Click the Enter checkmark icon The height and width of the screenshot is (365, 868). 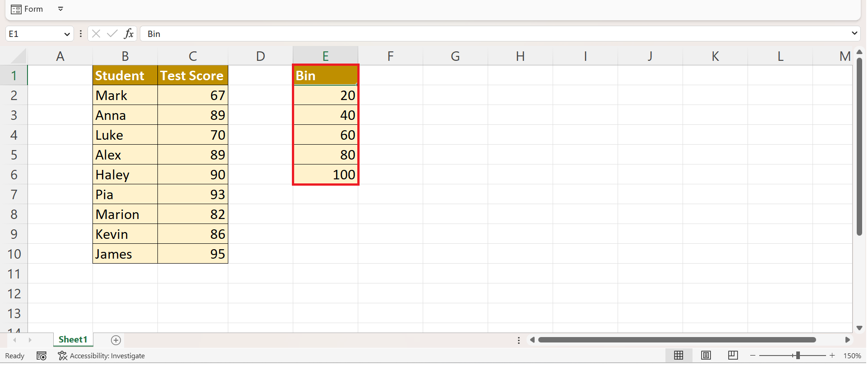112,34
